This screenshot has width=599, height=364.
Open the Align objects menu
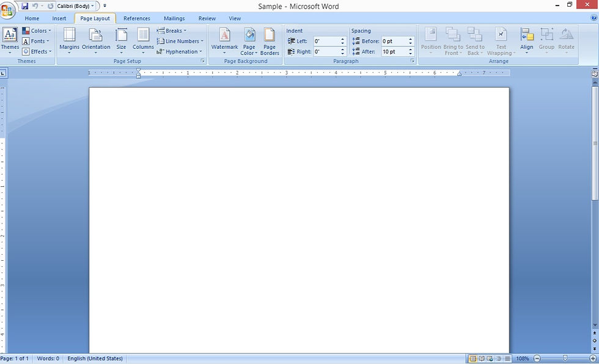click(x=526, y=41)
